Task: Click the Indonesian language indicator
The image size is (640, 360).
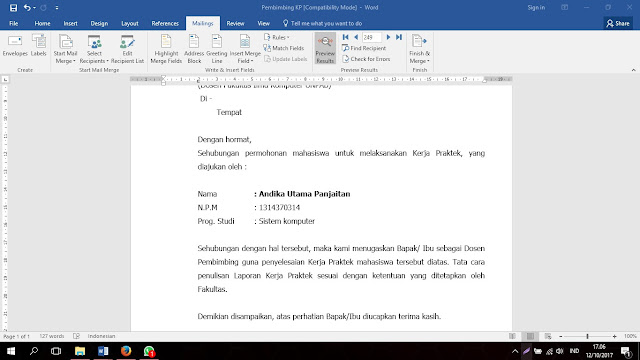Action: pos(101,336)
